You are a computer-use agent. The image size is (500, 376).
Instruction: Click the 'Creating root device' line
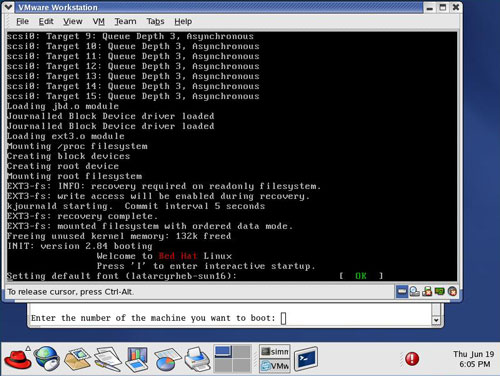pyautogui.click(x=63, y=166)
